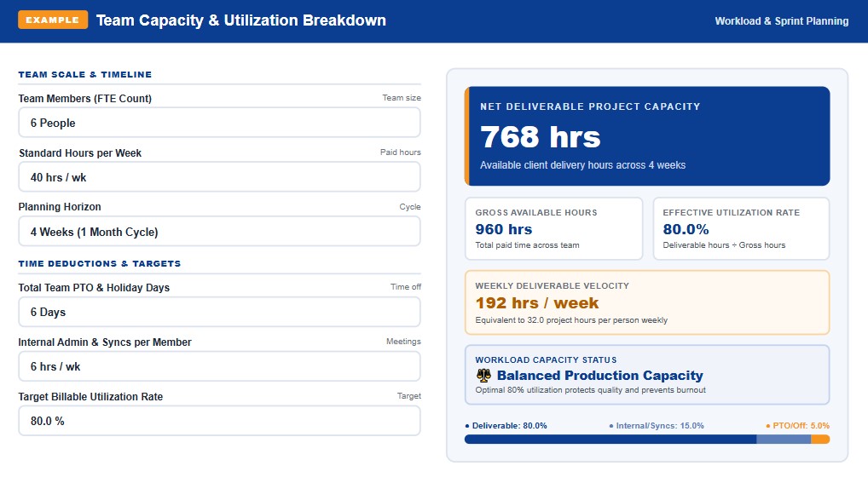
Task: Click the orange EXAMPLE badge in header
Action: pos(53,20)
